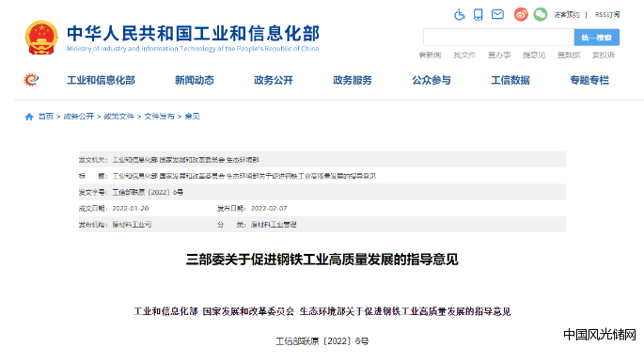
Task: Select 提意见 quick link
Action: (534, 55)
